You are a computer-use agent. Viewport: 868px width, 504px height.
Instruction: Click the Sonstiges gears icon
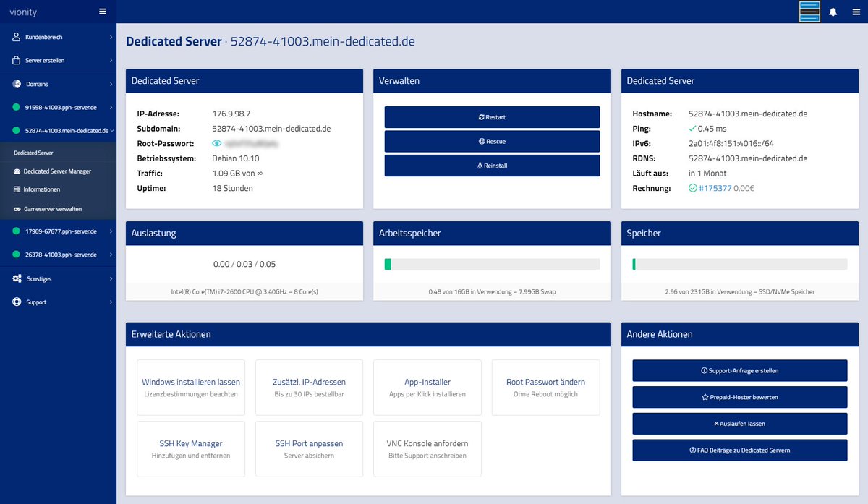[x=17, y=278]
